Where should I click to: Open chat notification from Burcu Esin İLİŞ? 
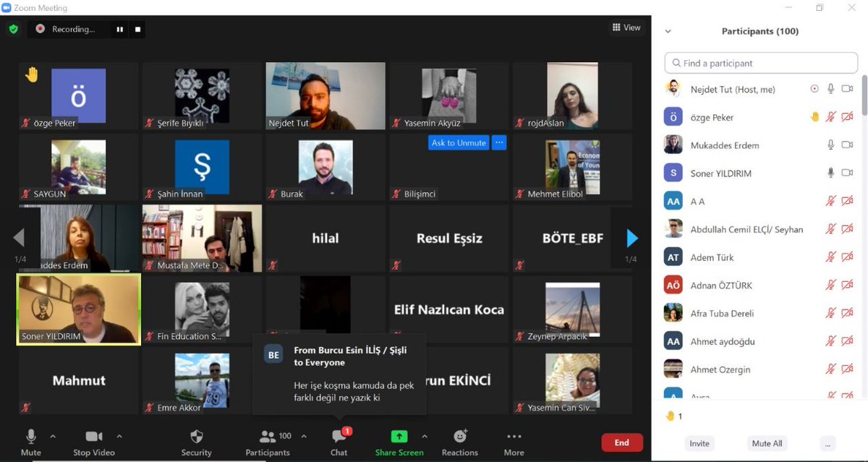pyautogui.click(x=339, y=373)
